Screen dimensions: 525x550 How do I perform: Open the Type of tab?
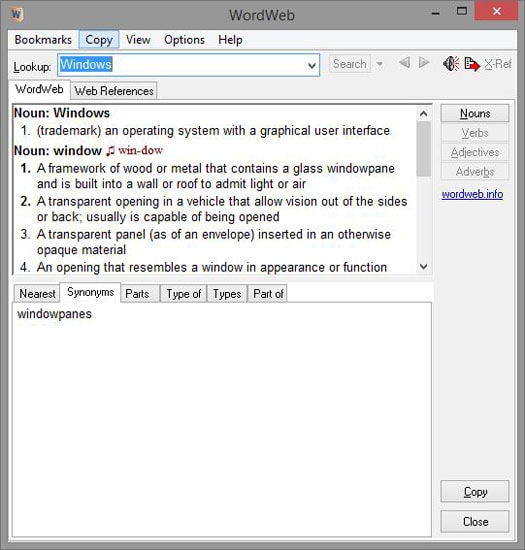click(x=184, y=294)
